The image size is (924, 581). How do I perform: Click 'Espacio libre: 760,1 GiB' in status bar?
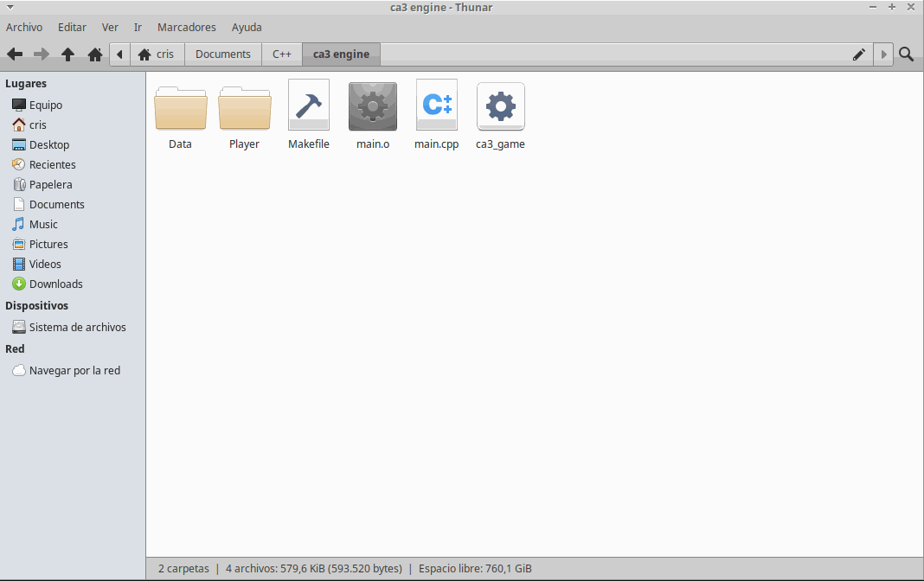click(475, 569)
